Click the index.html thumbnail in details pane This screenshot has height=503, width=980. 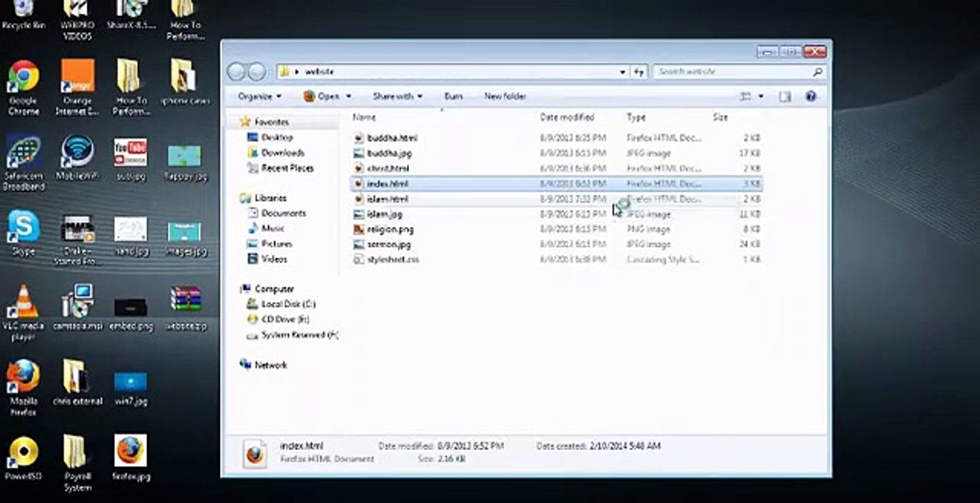(254, 453)
